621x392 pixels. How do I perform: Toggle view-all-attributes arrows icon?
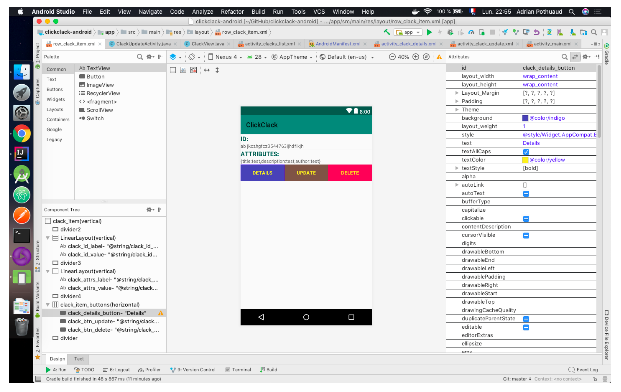(x=575, y=57)
